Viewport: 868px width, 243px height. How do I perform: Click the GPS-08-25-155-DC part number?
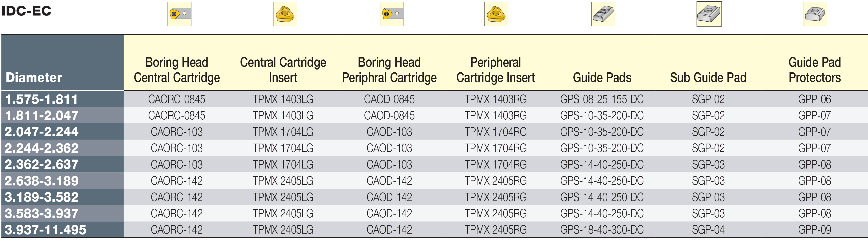[602, 99]
